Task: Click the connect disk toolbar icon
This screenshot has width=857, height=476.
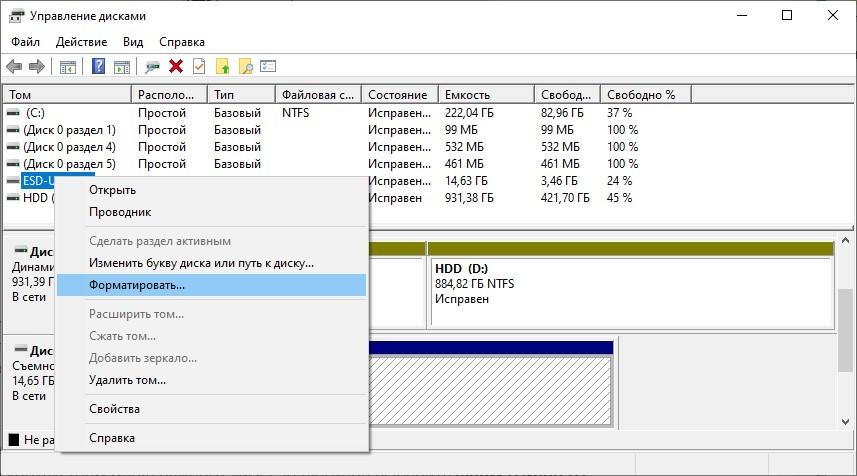Action: coord(152,67)
